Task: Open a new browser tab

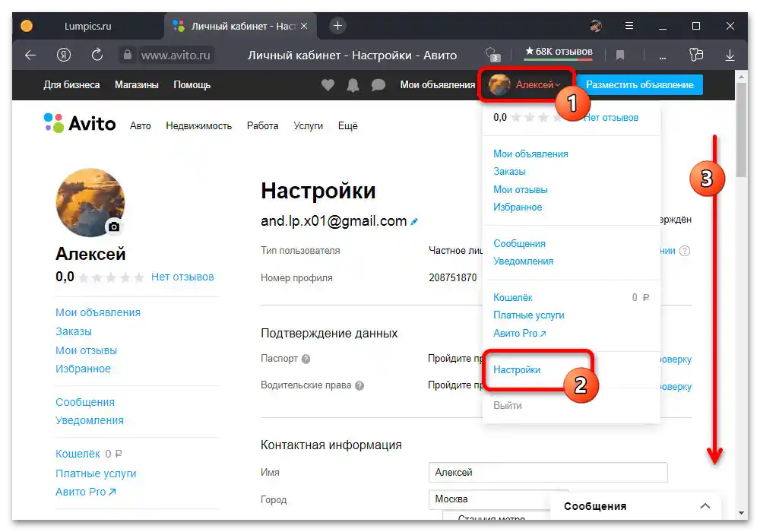Action: tap(337, 26)
